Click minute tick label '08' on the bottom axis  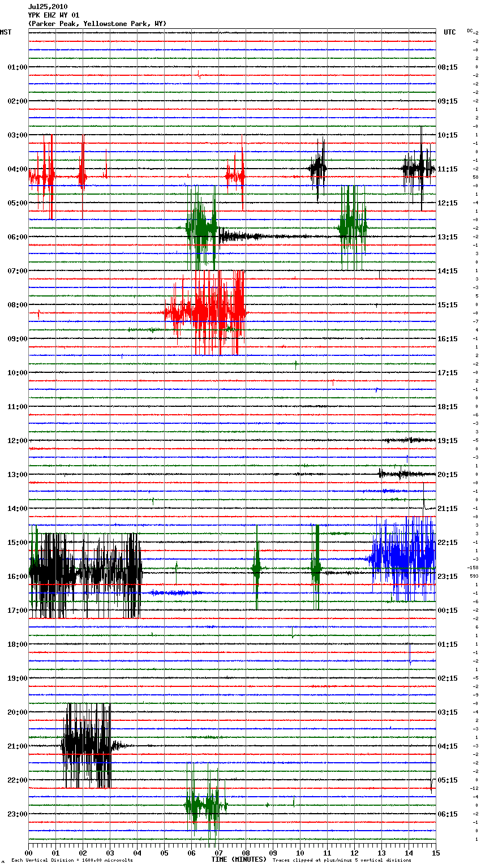click(246, 853)
